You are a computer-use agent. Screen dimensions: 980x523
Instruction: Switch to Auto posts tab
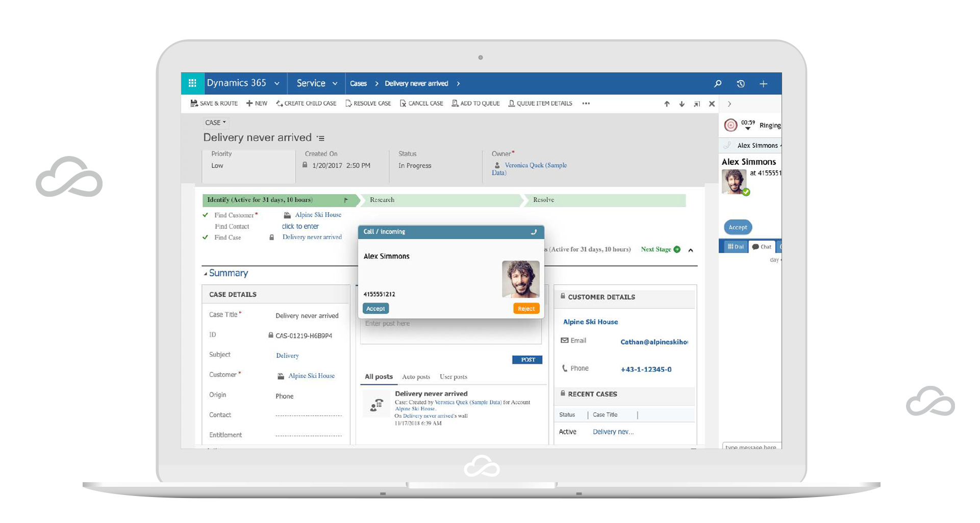416,377
